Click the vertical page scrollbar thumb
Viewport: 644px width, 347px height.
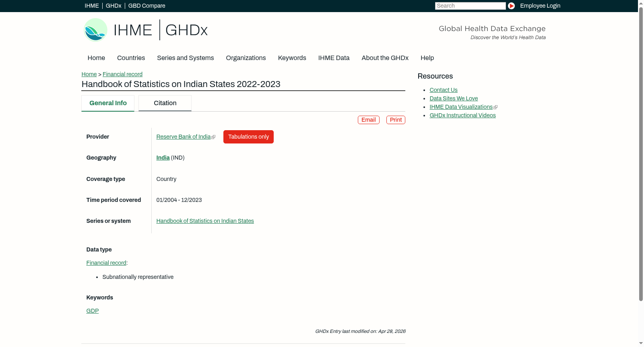coord(641,153)
